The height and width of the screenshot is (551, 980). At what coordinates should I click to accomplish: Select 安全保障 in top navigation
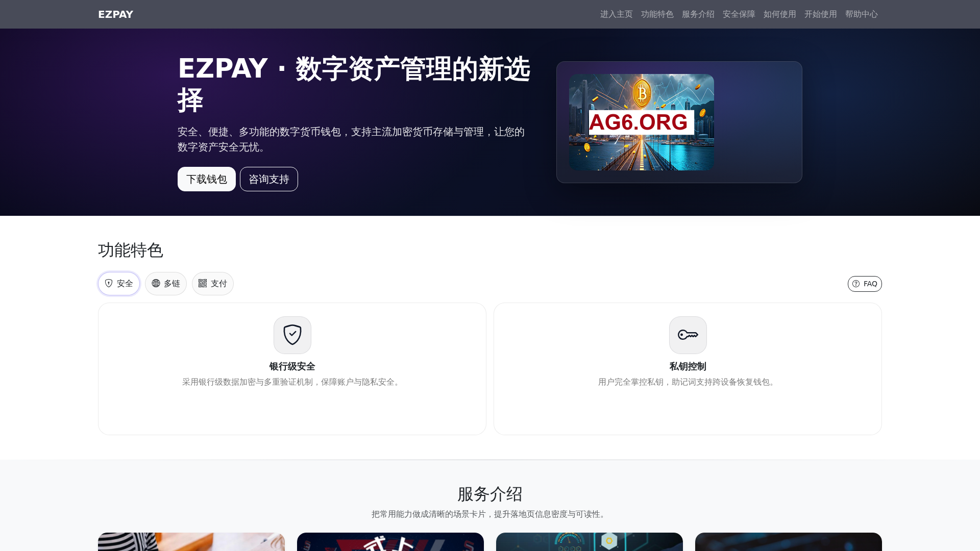point(739,14)
